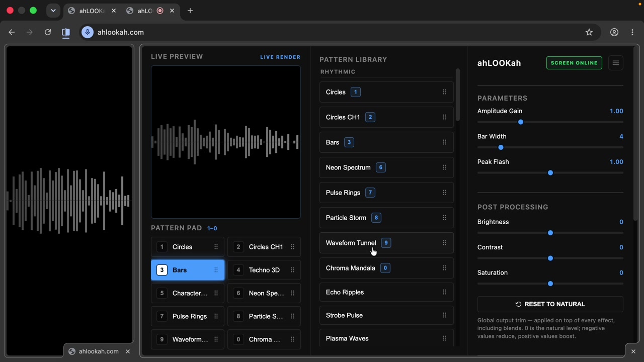
Task: Click the microphone icon in the address bar
Action: tap(88, 32)
